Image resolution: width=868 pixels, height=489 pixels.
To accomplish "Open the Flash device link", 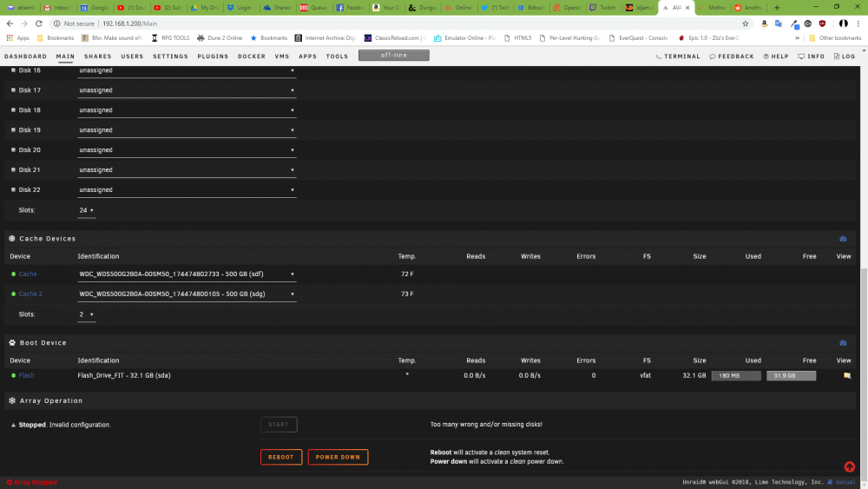I will click(x=27, y=375).
